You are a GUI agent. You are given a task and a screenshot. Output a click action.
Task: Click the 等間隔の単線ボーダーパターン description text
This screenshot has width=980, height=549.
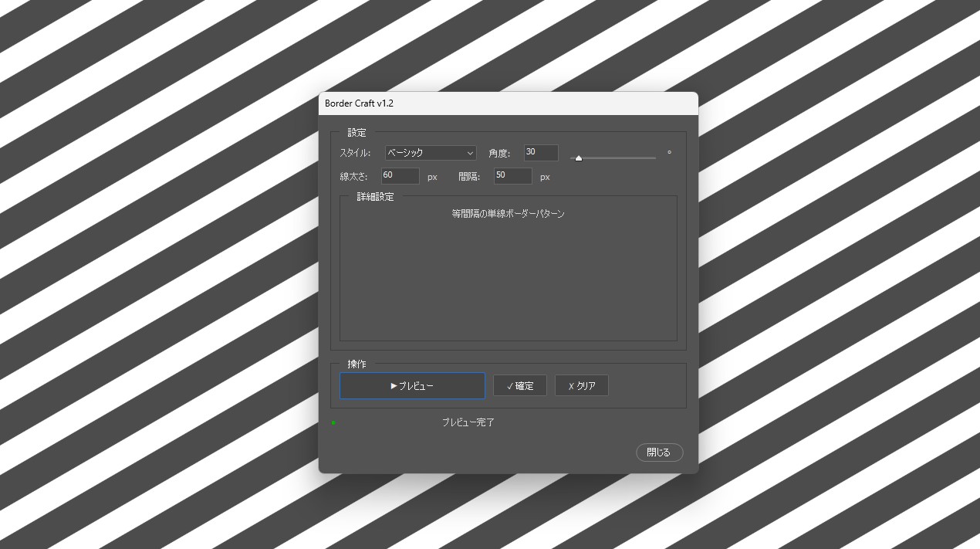click(x=508, y=214)
